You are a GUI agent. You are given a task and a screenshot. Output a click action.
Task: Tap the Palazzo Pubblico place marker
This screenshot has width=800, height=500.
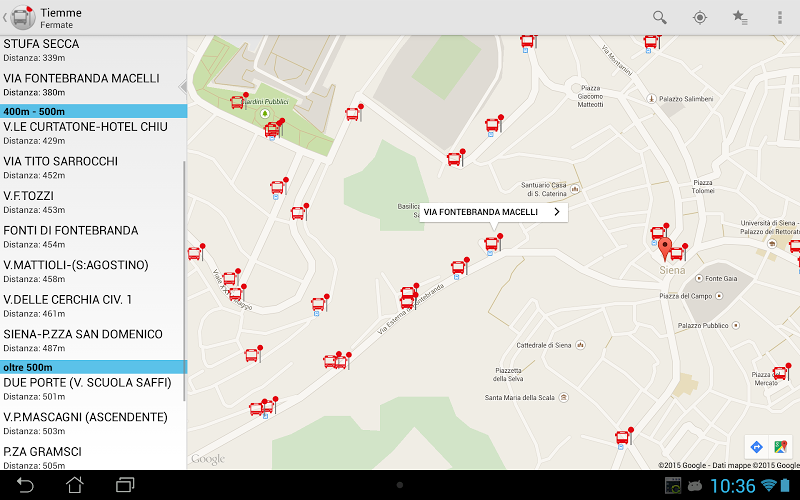736,325
